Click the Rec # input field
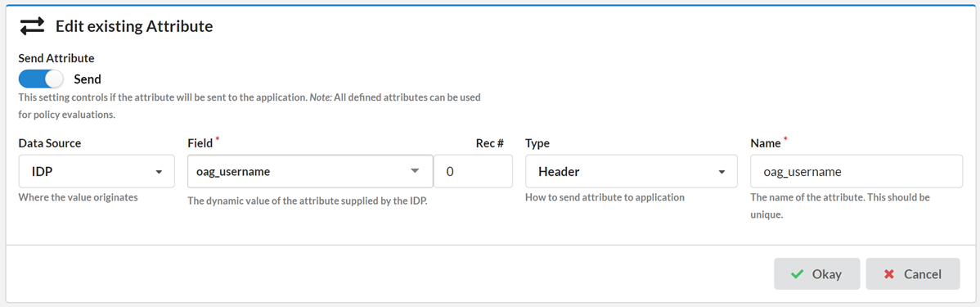 click(473, 171)
